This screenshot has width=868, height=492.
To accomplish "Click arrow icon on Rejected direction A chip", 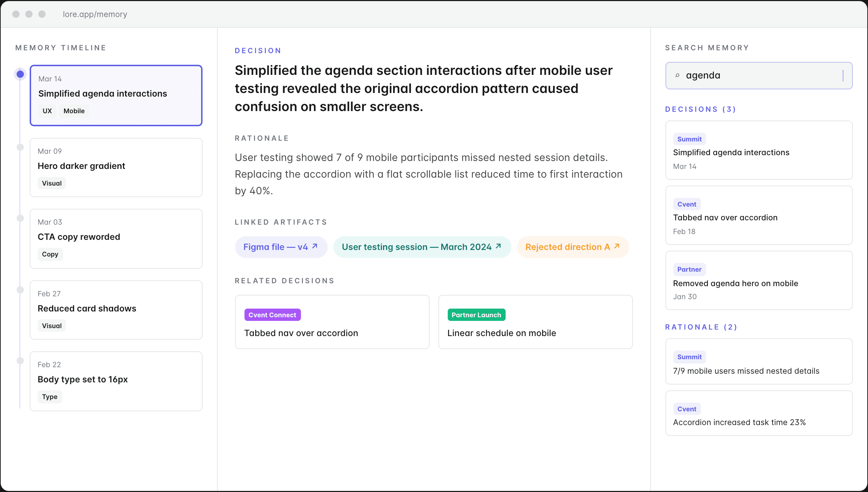I will pyautogui.click(x=617, y=246).
